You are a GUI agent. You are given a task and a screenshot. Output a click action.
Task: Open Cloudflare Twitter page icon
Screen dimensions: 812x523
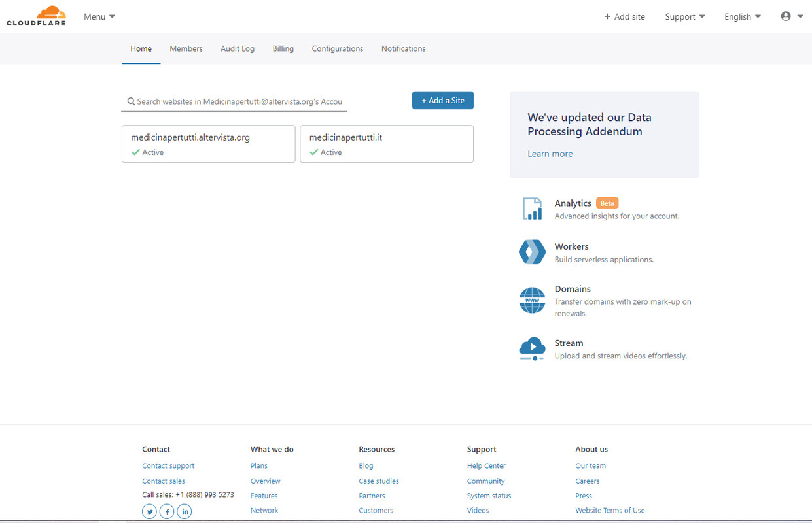(x=149, y=511)
